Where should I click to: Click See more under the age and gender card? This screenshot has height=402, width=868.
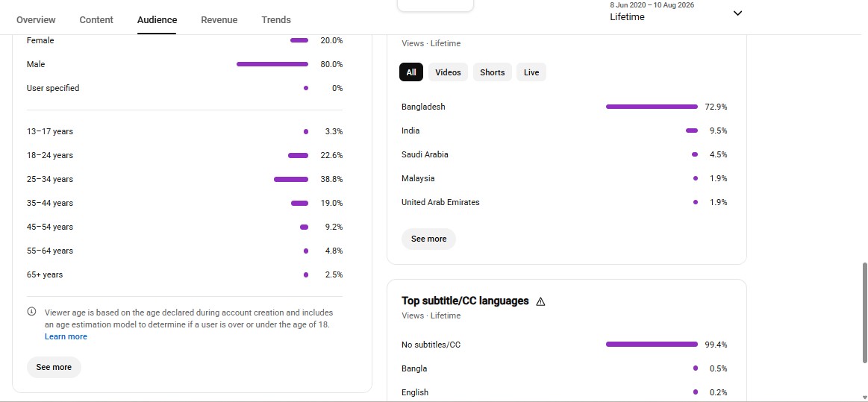54,367
